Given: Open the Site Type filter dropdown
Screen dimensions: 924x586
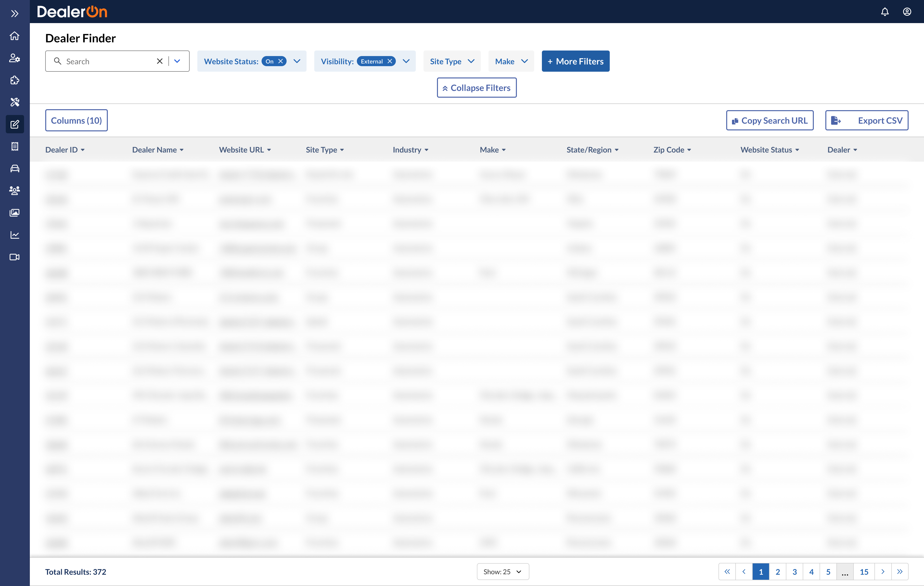Looking at the screenshot, I should (x=452, y=61).
